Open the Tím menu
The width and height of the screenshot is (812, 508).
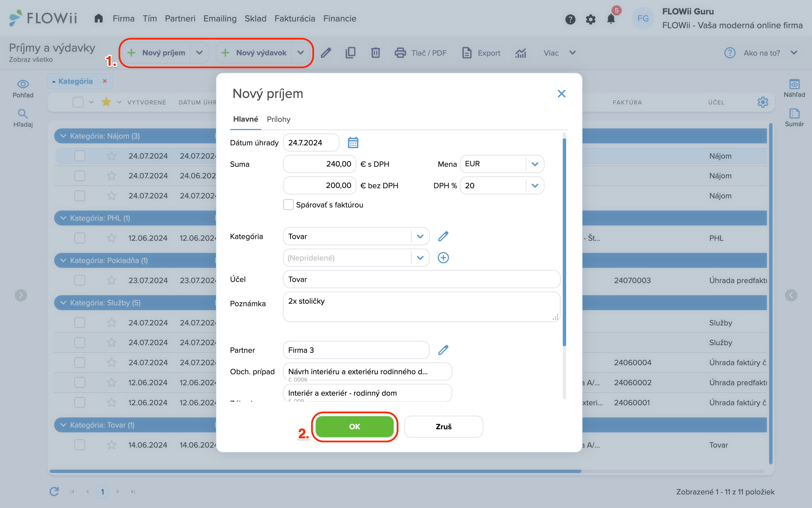[150, 18]
